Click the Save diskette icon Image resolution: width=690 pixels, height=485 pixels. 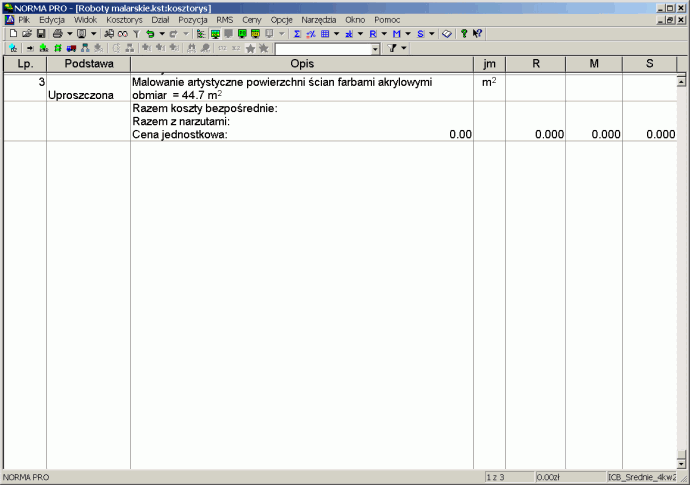click(x=41, y=34)
